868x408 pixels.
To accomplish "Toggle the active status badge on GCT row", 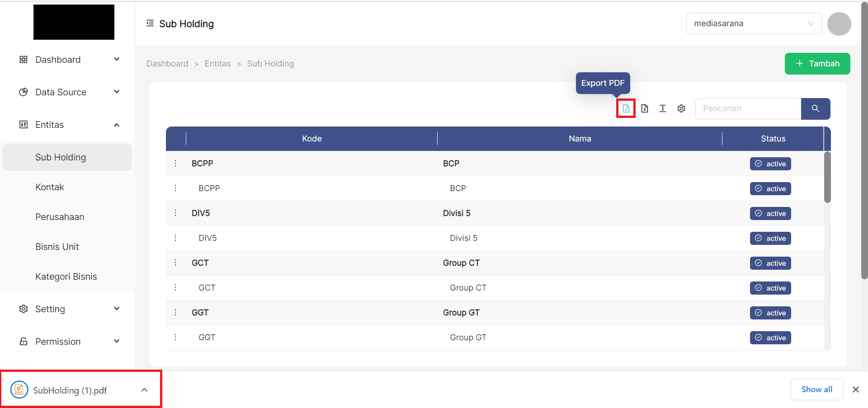I will click(x=770, y=263).
